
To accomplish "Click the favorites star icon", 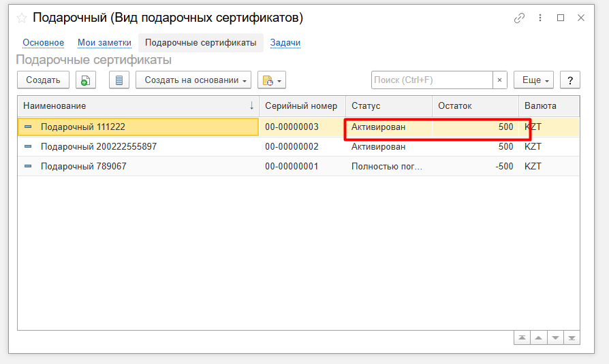I will (22, 18).
